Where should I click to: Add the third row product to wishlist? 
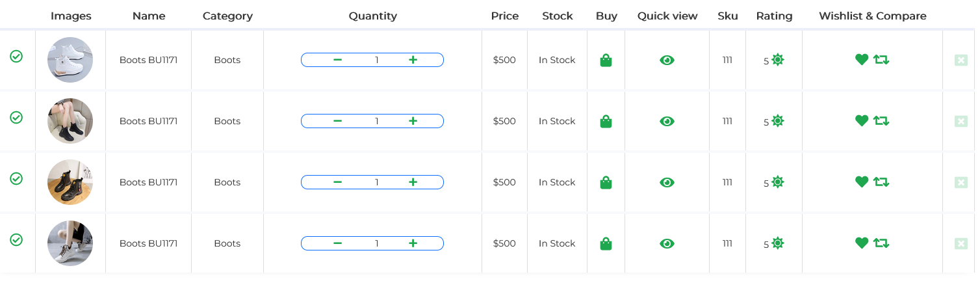(x=862, y=182)
